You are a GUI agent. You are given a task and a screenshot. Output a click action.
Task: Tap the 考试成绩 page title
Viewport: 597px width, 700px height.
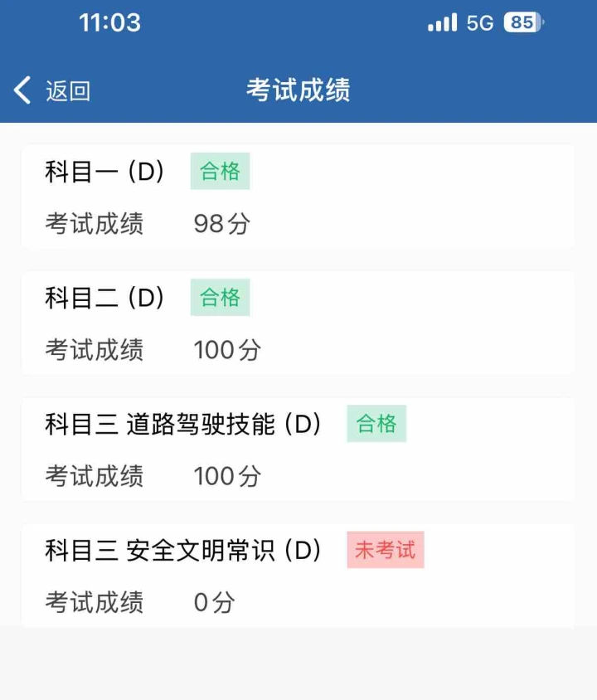click(298, 90)
